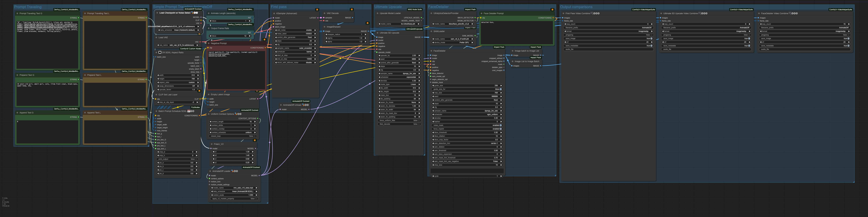
Task: Click the fox badge on VAE Decode node
Action: pyautogui.click(x=352, y=9)
